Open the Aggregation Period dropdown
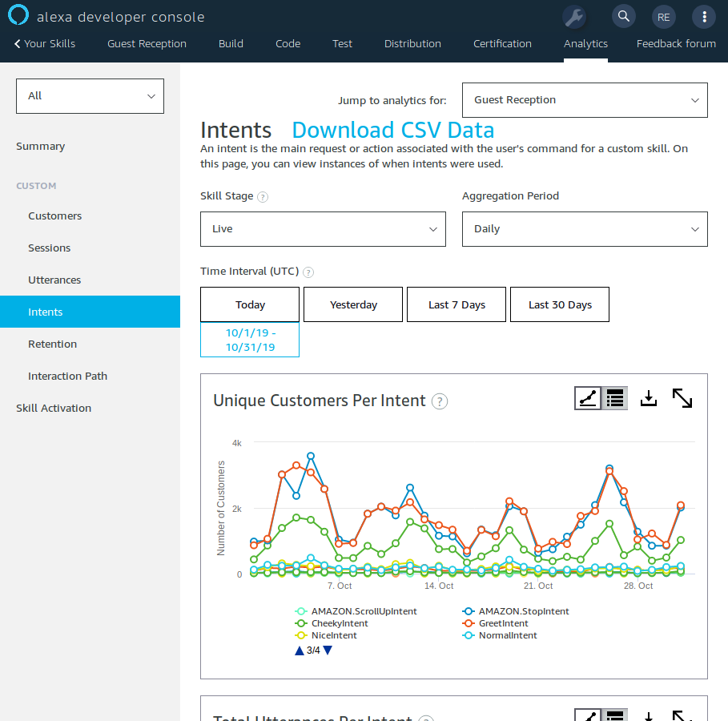The image size is (728, 721). point(585,228)
